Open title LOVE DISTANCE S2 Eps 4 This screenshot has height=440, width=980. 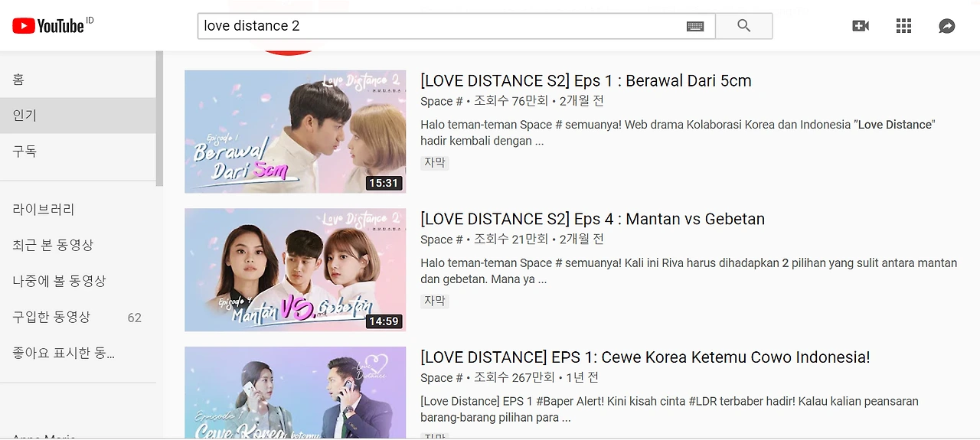[593, 219]
